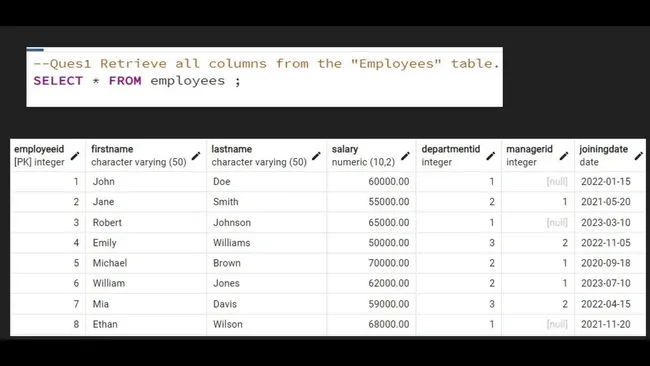Click the joiningdate cell 2023-07-10
This screenshot has width=650, height=366.
pyautogui.click(x=610, y=284)
